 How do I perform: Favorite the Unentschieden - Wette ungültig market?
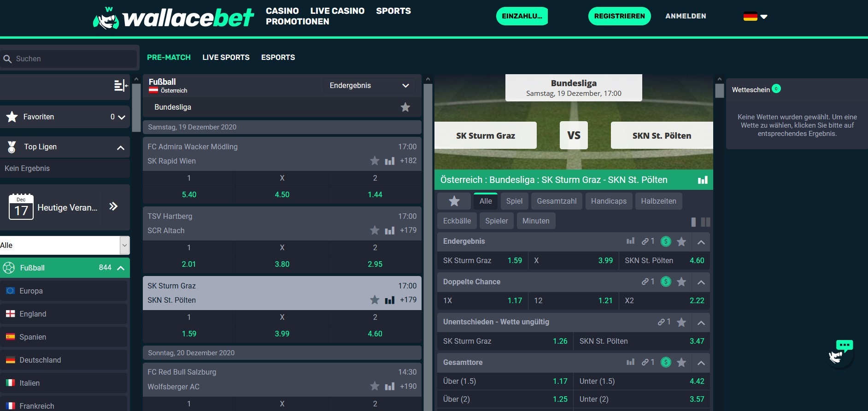pyautogui.click(x=681, y=323)
